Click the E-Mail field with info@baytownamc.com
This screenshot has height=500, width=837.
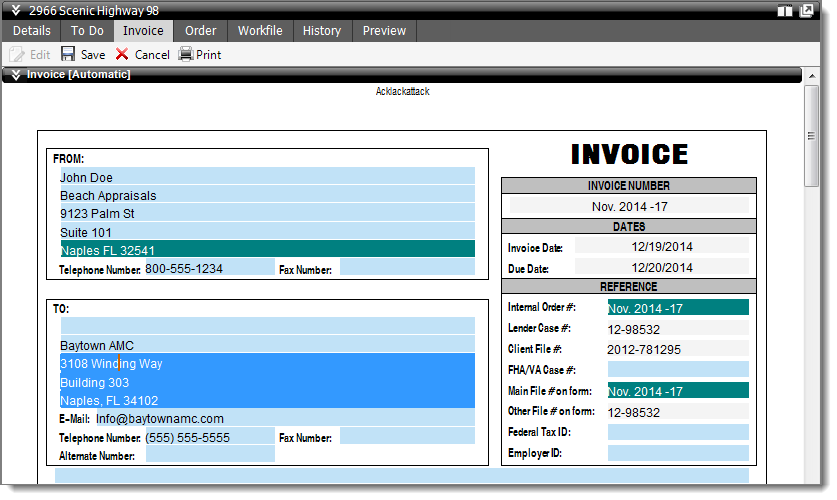(x=284, y=418)
